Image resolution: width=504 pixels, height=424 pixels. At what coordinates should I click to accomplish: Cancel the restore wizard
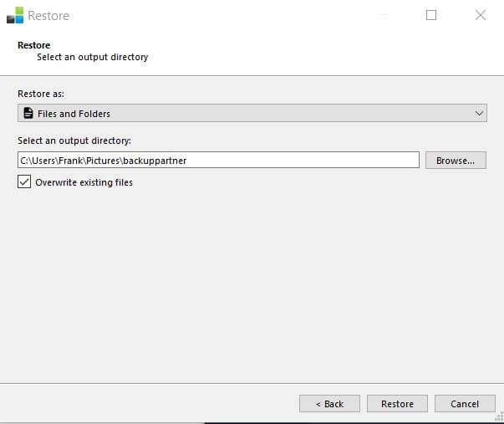tap(465, 404)
